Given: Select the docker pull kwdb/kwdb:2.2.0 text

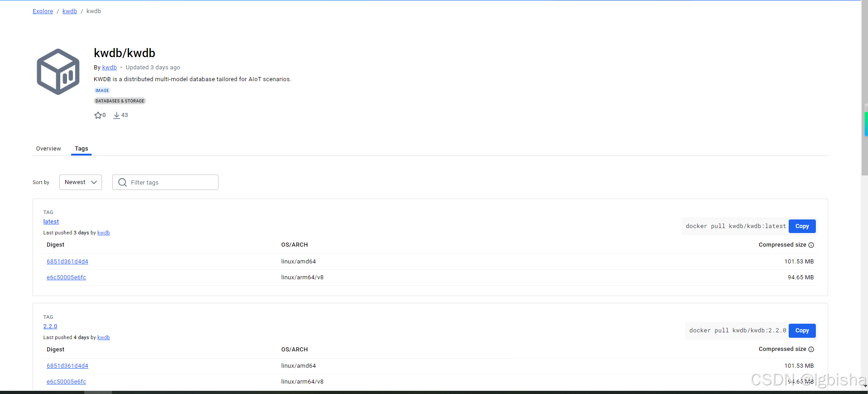Looking at the screenshot, I should [737, 331].
